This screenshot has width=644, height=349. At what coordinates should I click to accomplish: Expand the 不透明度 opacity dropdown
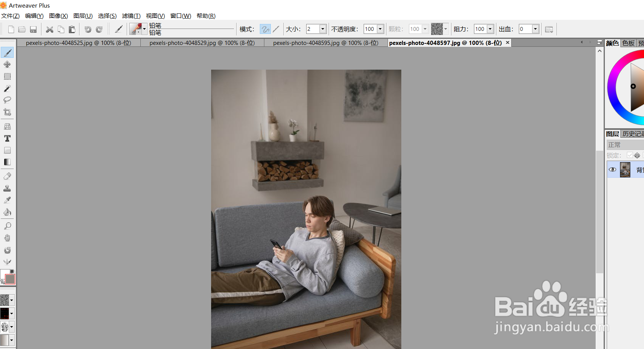click(380, 29)
